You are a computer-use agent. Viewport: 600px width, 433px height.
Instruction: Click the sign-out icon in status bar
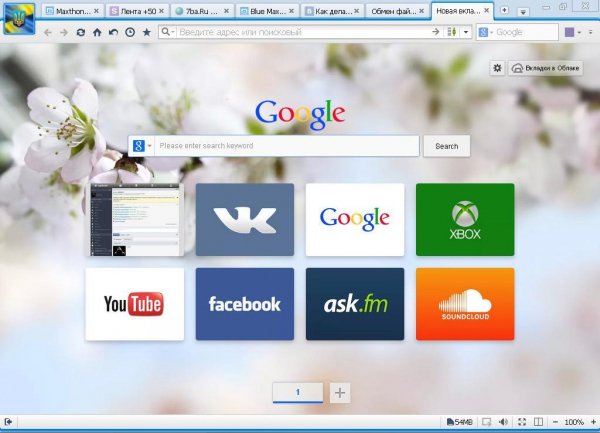click(8, 422)
